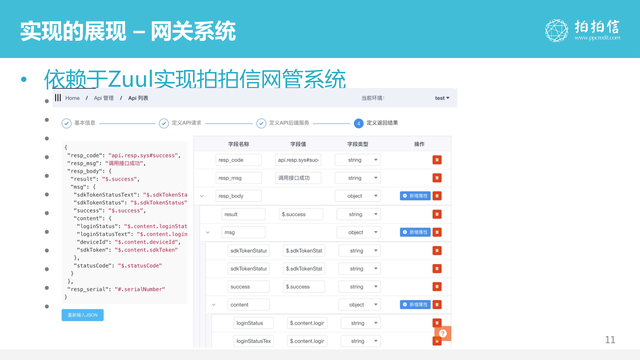Focus the resp_code name field
The image size is (640, 360).
click(x=238, y=160)
